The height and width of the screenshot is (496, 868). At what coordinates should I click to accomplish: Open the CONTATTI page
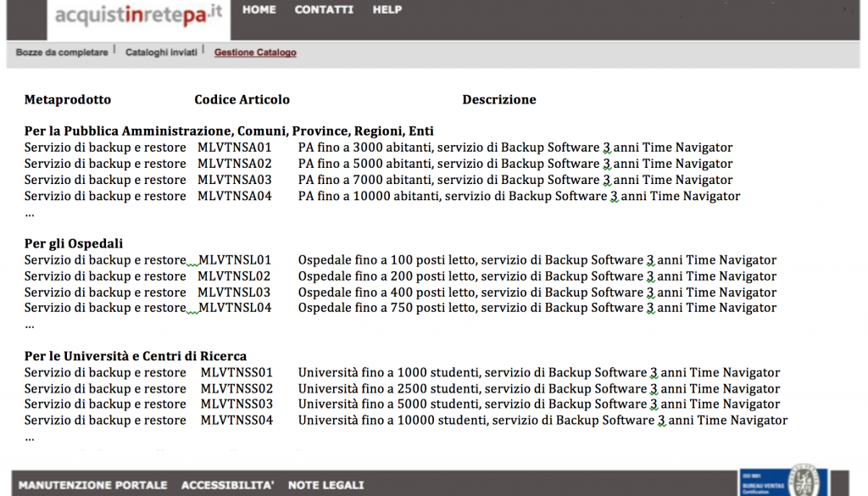click(x=324, y=10)
